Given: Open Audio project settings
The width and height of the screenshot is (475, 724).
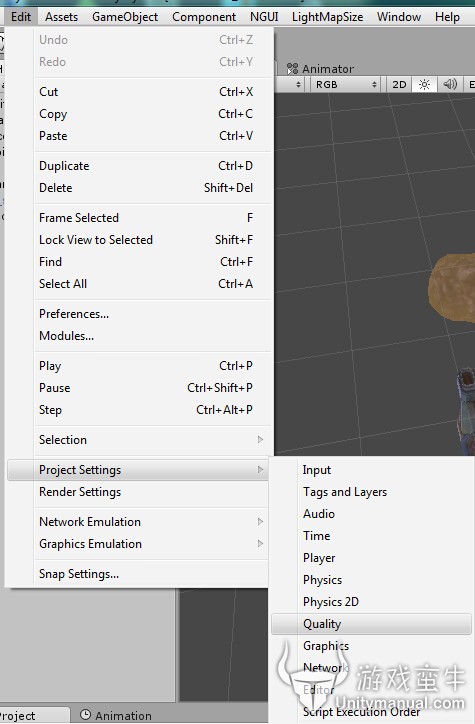Looking at the screenshot, I should (372, 514).
